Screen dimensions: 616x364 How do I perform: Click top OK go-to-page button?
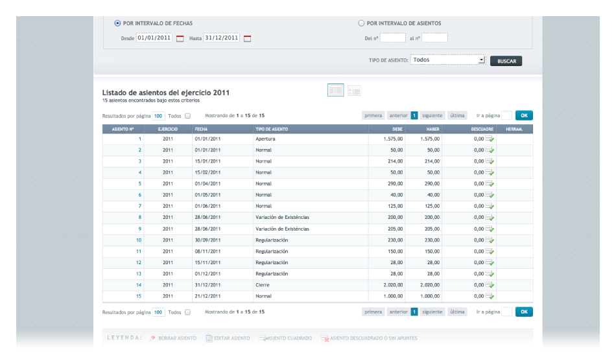[524, 115]
